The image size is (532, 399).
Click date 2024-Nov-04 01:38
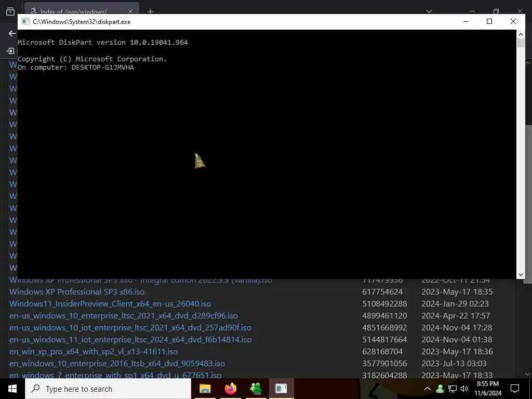[457, 339]
